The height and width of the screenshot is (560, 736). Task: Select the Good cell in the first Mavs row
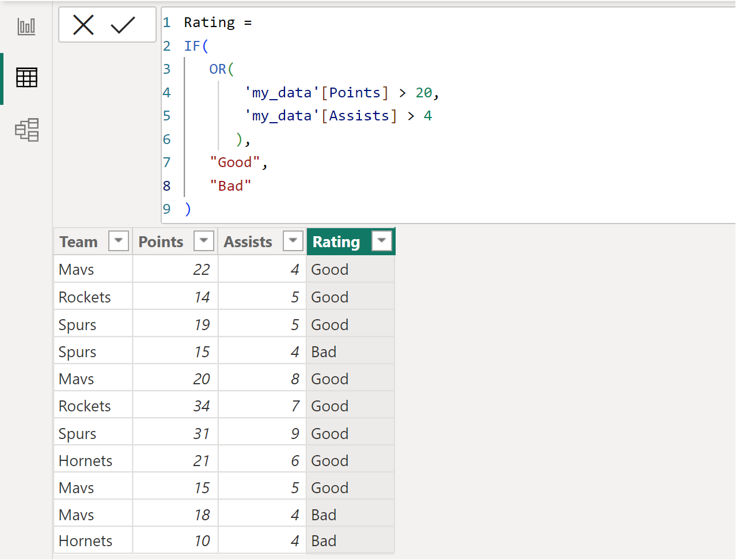(328, 269)
